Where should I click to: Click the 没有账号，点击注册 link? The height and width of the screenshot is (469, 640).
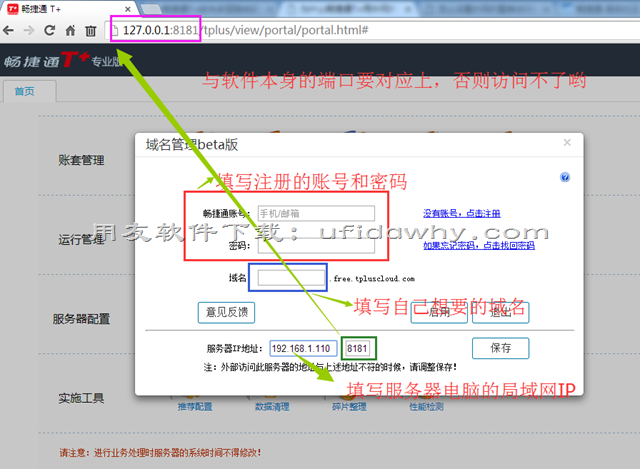(x=462, y=213)
